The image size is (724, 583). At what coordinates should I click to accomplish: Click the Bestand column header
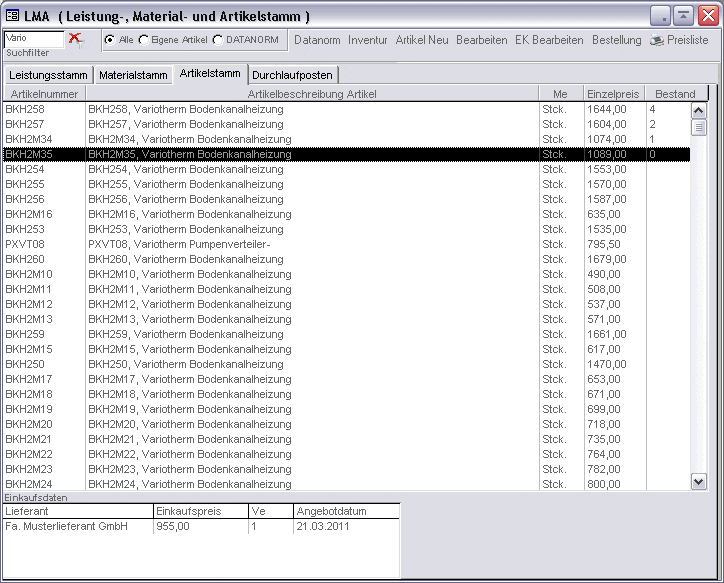[676, 94]
